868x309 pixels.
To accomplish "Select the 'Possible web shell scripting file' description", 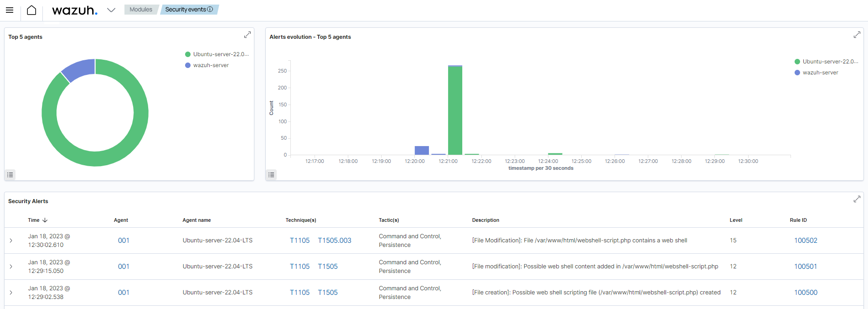I will [596, 293].
